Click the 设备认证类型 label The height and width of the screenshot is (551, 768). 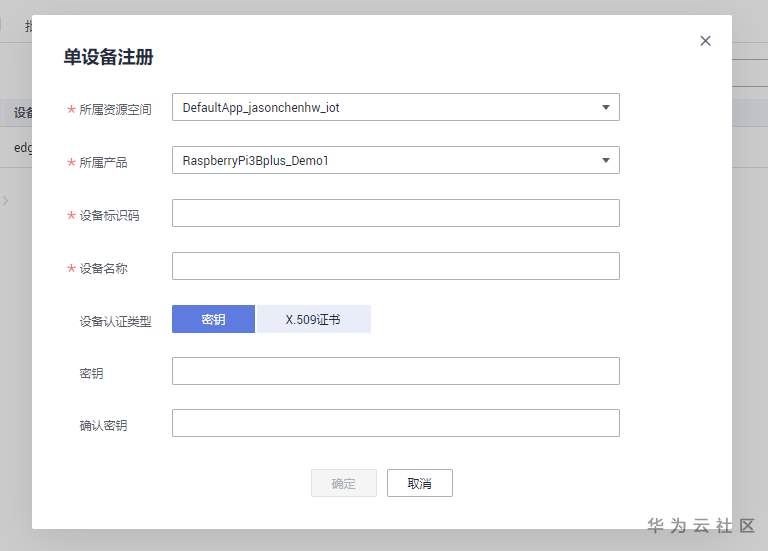click(x=115, y=321)
